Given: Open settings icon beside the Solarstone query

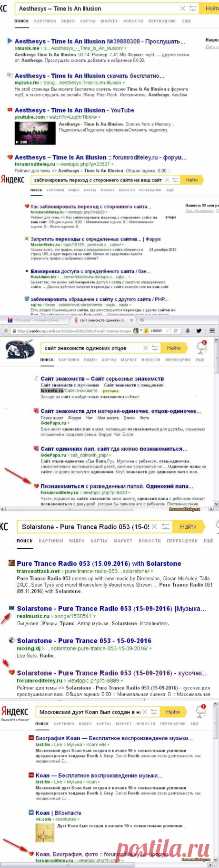Looking at the screenshot, I should point(166,526).
